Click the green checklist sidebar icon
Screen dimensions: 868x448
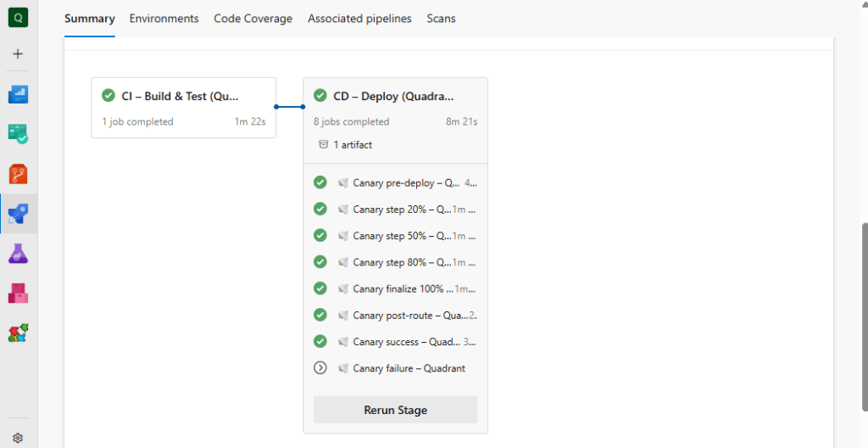click(x=18, y=134)
